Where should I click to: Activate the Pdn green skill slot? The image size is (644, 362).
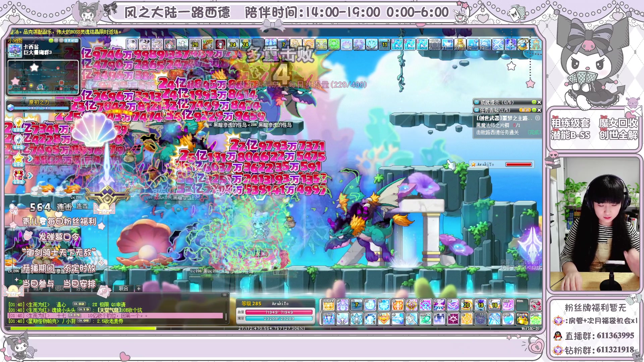[x=536, y=319]
